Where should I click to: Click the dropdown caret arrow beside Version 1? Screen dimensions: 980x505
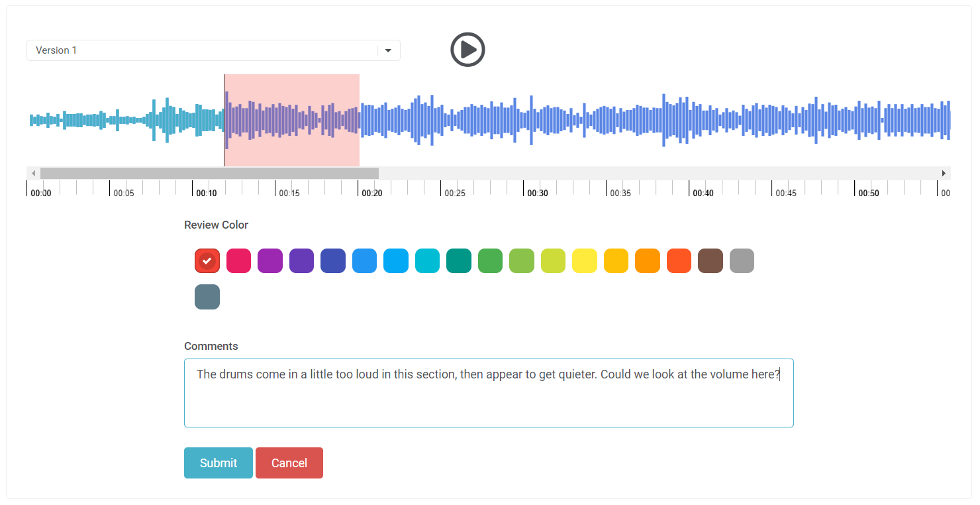(x=388, y=50)
